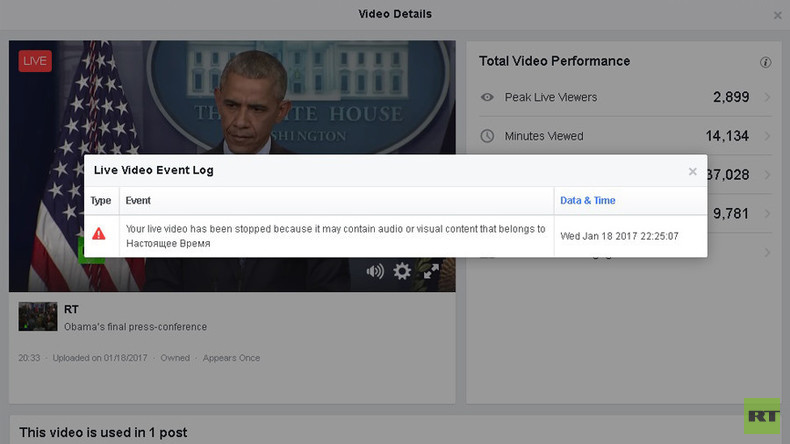Click the 'Obama's final press-conference' title
790x444 pixels.
click(x=136, y=327)
